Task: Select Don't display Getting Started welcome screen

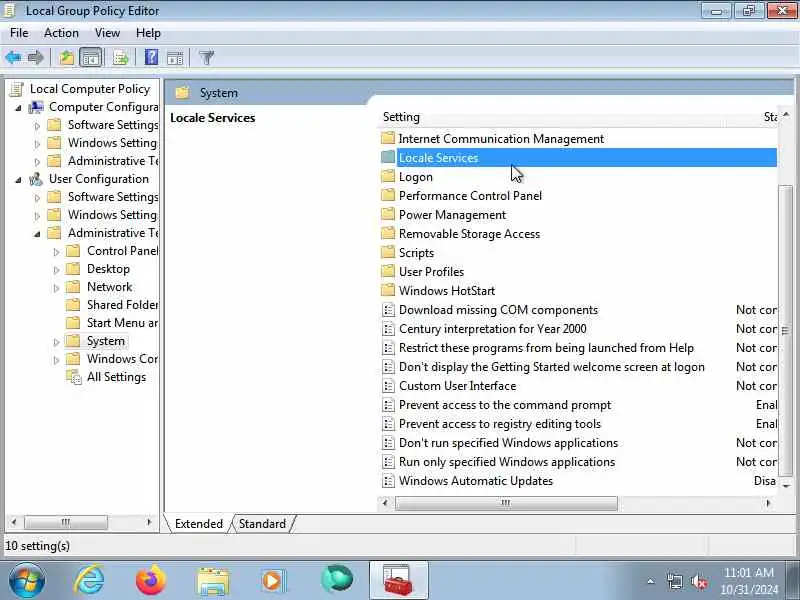Action: (x=552, y=367)
